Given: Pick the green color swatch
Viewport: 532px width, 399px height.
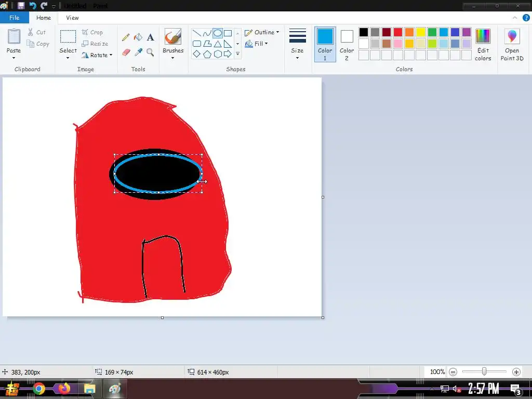Looking at the screenshot, I should 432,32.
